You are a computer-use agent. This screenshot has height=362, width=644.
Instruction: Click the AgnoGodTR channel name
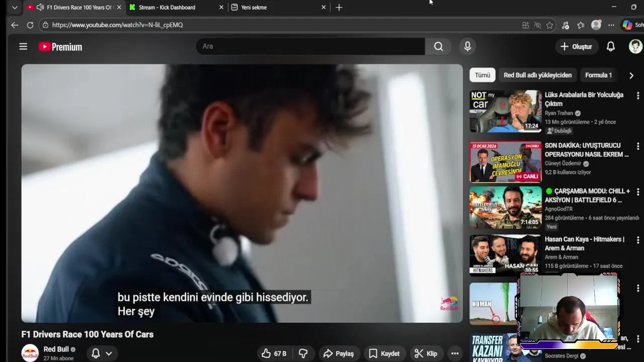[x=558, y=209]
